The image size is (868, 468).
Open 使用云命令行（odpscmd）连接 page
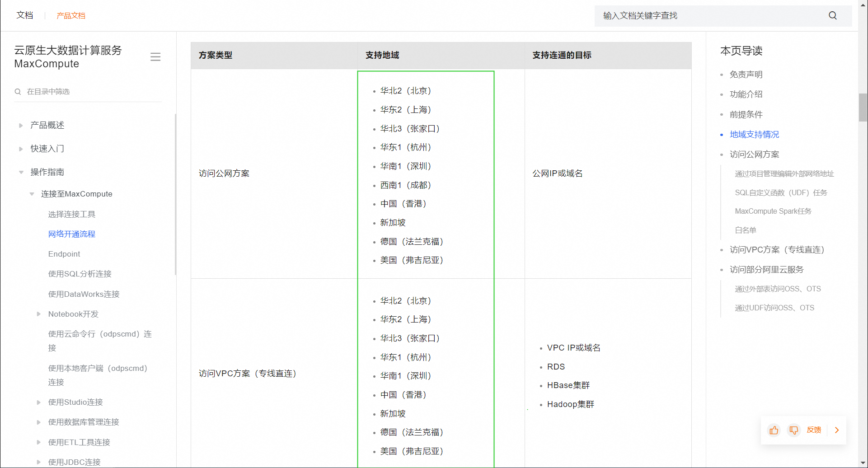(x=100, y=341)
